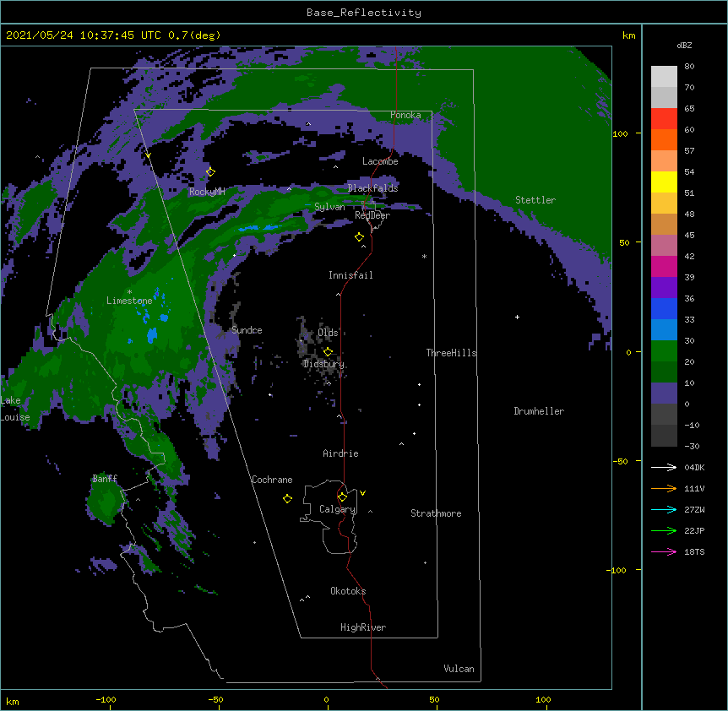Pick the orange 57-60 dBZ swatch
The width and height of the screenshot is (728, 711).
click(x=664, y=139)
